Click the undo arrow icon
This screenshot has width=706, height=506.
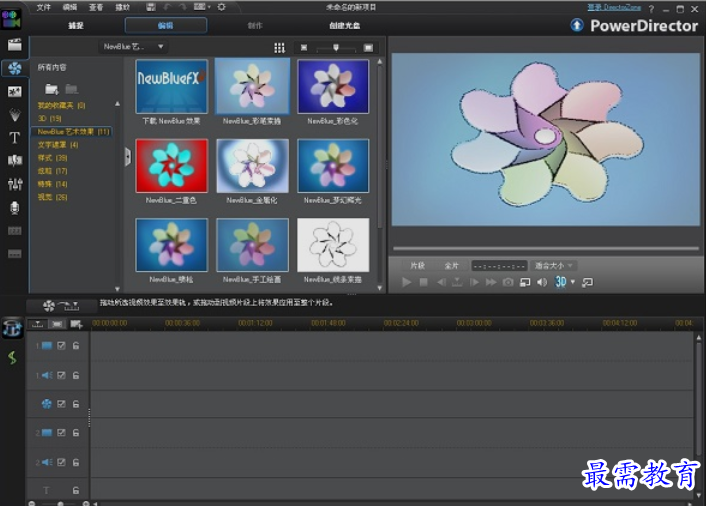(x=167, y=7)
